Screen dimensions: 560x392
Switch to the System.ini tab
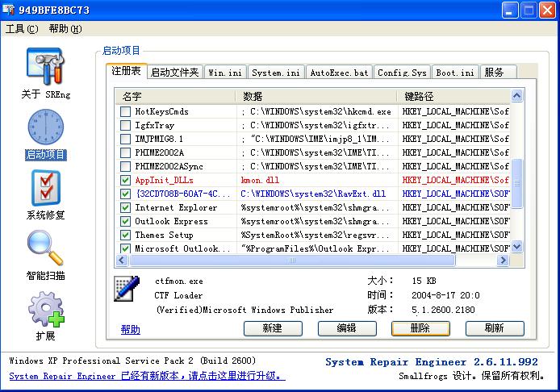point(276,73)
